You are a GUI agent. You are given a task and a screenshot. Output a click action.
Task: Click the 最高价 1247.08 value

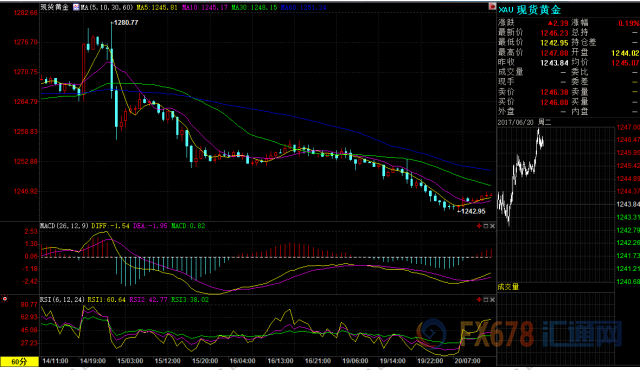pos(554,53)
